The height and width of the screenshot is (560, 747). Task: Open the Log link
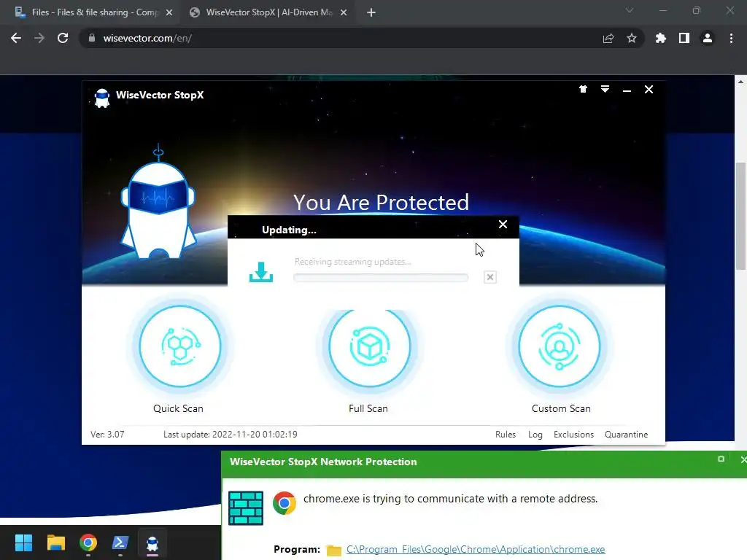535,435
